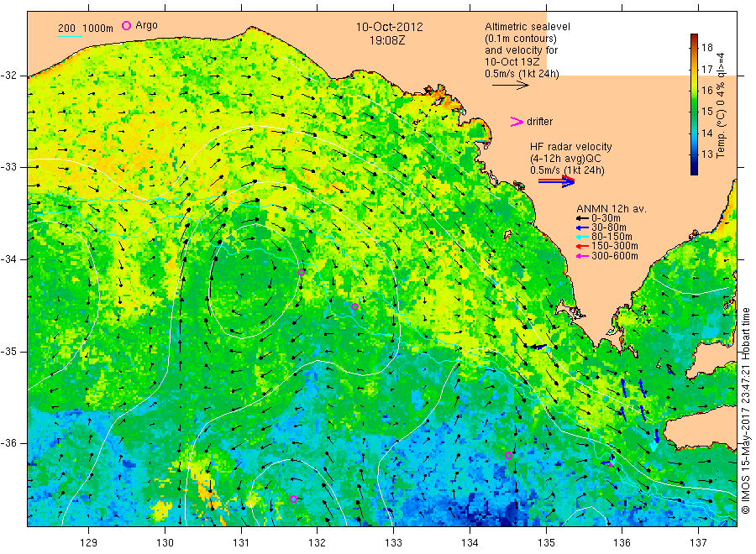
Task: Click the 135 longitude axis label
Action: (x=546, y=543)
